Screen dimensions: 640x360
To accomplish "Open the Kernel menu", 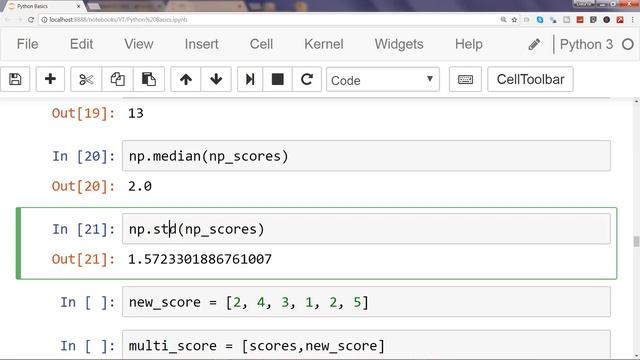I will (324, 44).
